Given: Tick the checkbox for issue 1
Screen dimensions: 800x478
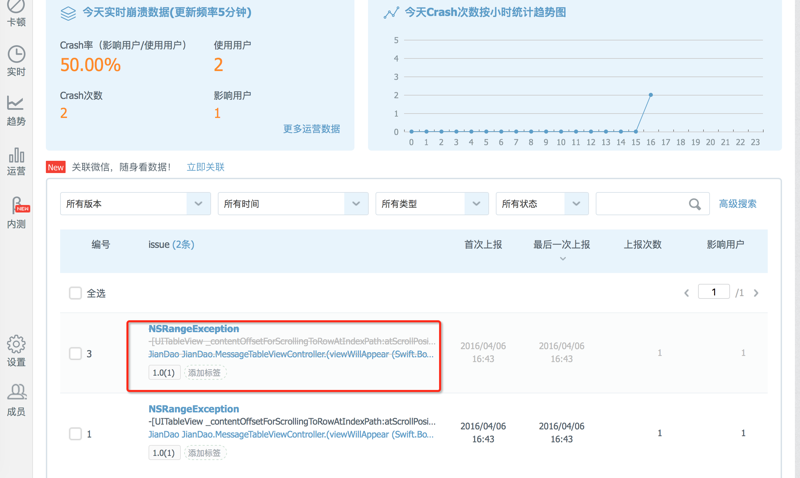Looking at the screenshot, I should pos(75,434).
